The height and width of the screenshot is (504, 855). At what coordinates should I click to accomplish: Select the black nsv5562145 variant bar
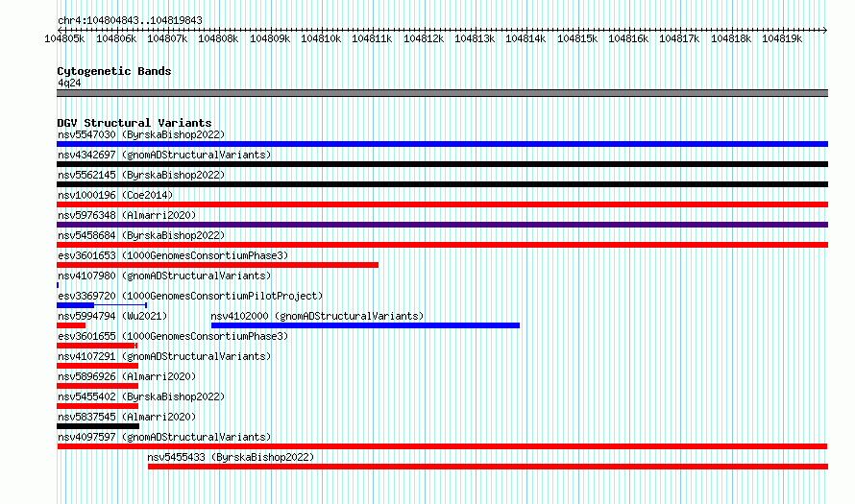[442, 184]
